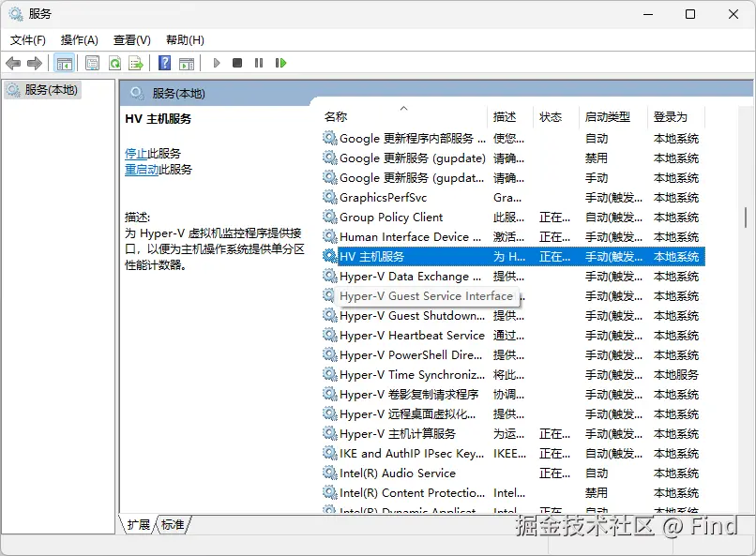This screenshot has width=756, height=556.
Task: Select Intel(R) Audio Service row
Action: click(x=513, y=473)
